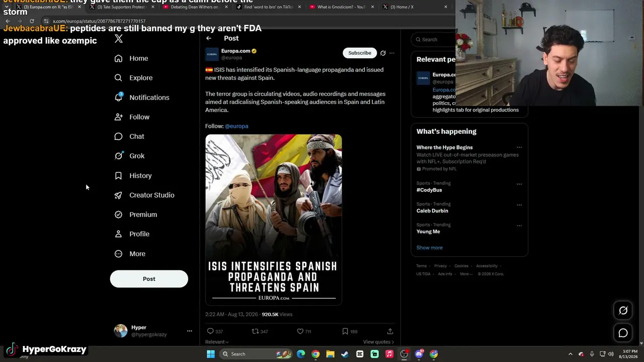The width and height of the screenshot is (644, 362).
Task: Click Show more under What's happening
Action: [430, 247]
